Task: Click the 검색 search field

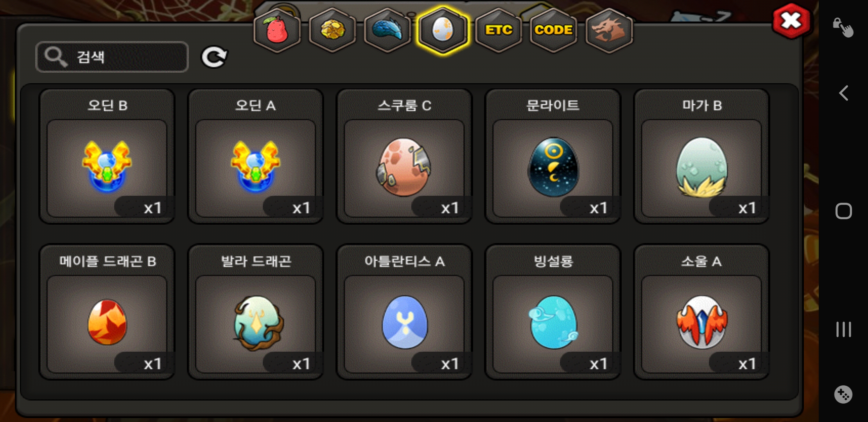Action: (112, 57)
